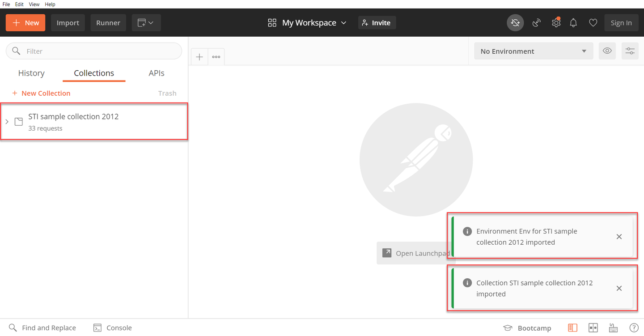This screenshot has height=336, width=644.
Task: Open the collections Trash
Action: pos(167,93)
